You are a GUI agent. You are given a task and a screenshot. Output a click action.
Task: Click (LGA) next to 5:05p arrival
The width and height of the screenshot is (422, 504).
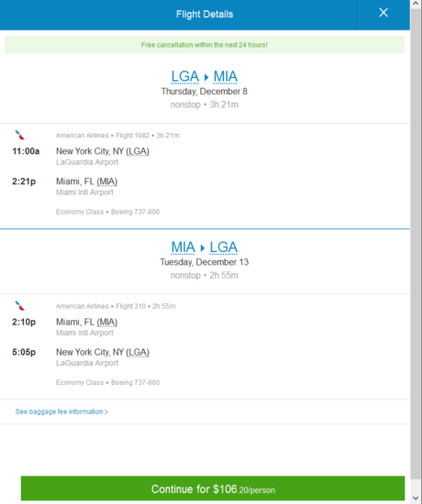(138, 352)
